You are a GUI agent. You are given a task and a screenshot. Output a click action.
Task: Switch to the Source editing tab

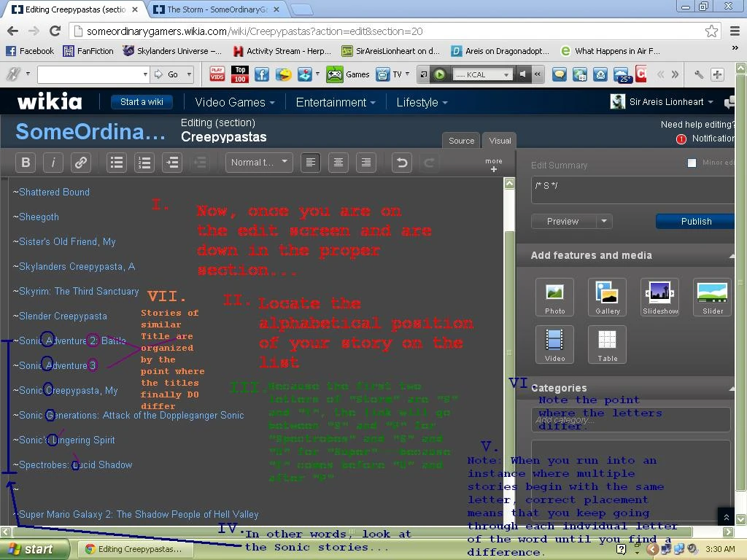[461, 141]
